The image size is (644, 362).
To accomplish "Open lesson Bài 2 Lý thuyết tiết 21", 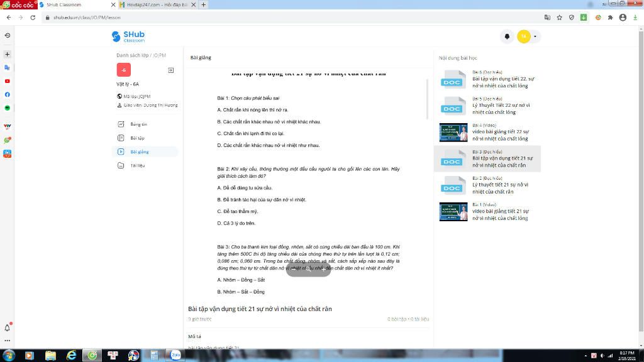I will point(487,185).
